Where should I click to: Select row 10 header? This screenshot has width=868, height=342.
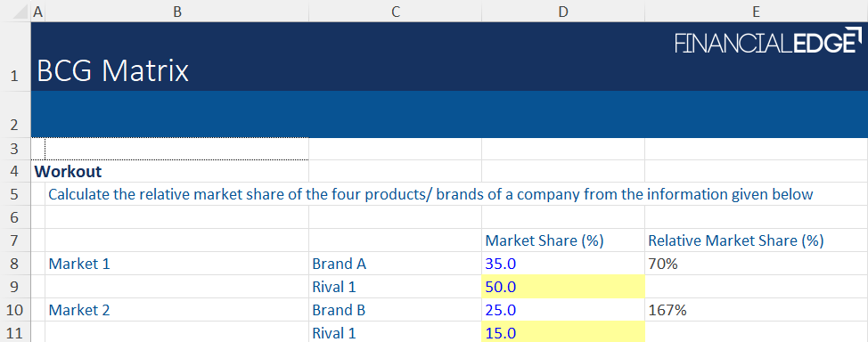[x=15, y=310]
